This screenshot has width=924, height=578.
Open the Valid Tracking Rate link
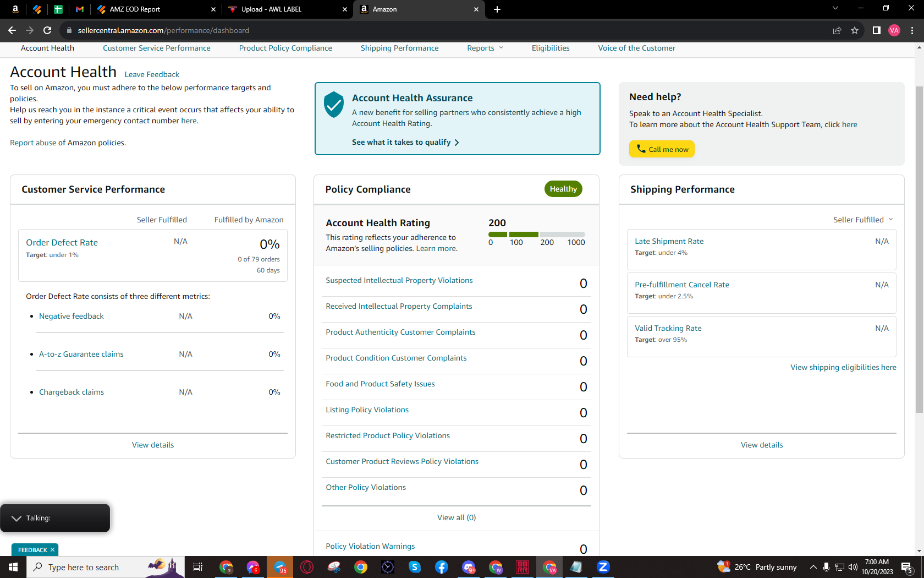(x=668, y=328)
